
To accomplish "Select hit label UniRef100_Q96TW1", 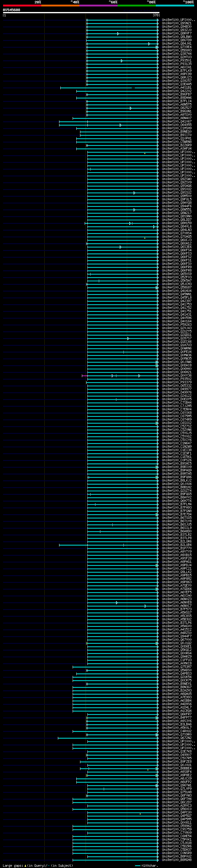I will 176,785.
